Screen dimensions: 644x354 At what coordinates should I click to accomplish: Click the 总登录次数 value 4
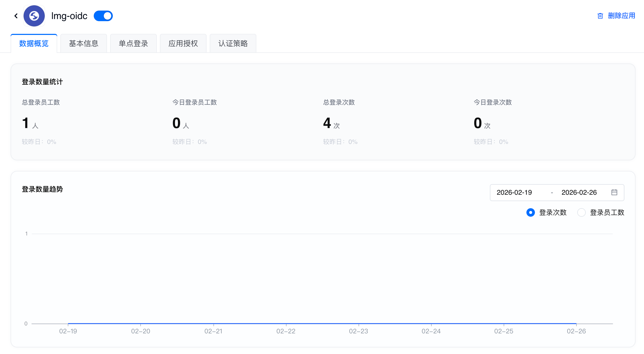click(327, 123)
